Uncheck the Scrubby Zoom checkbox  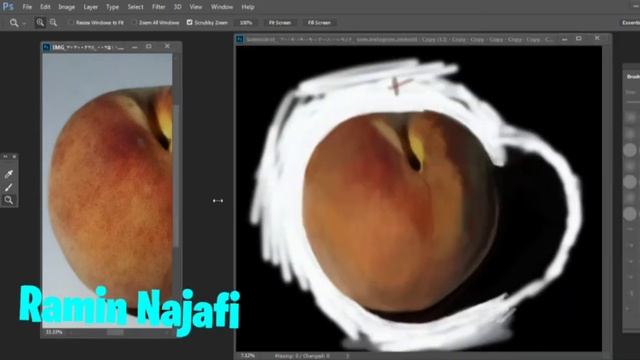tap(189, 22)
